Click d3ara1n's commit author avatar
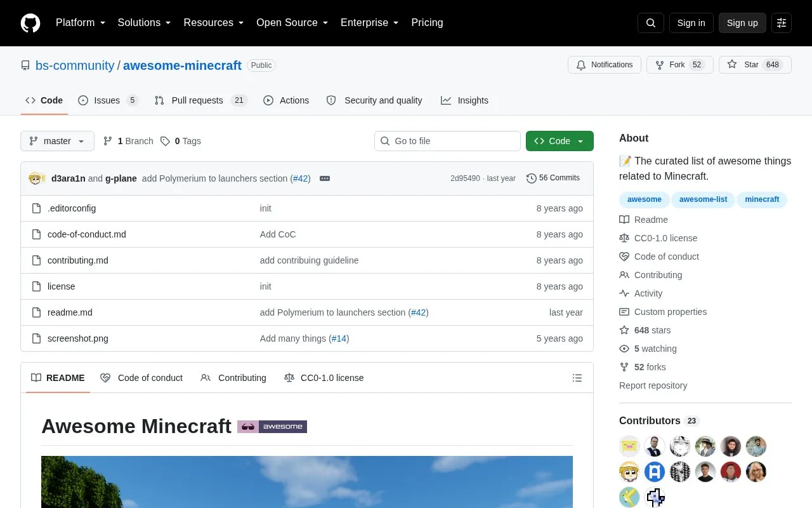Viewport: 812px width, 508px height. click(x=36, y=178)
